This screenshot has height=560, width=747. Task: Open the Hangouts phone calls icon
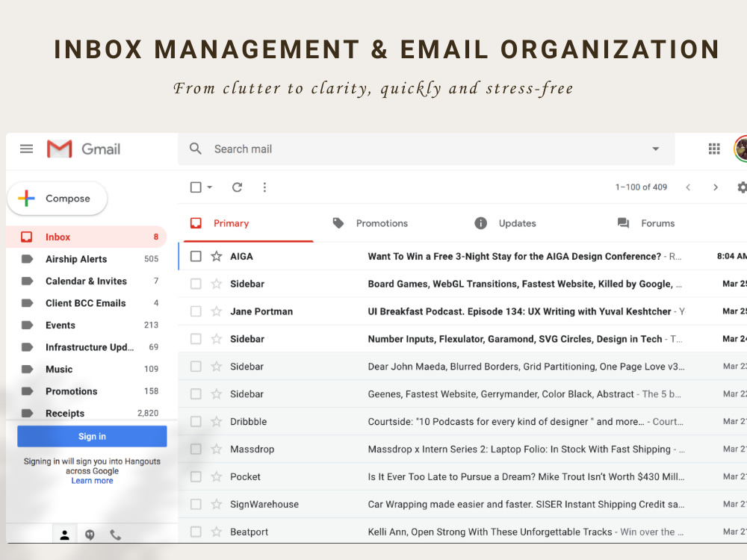[x=115, y=535]
